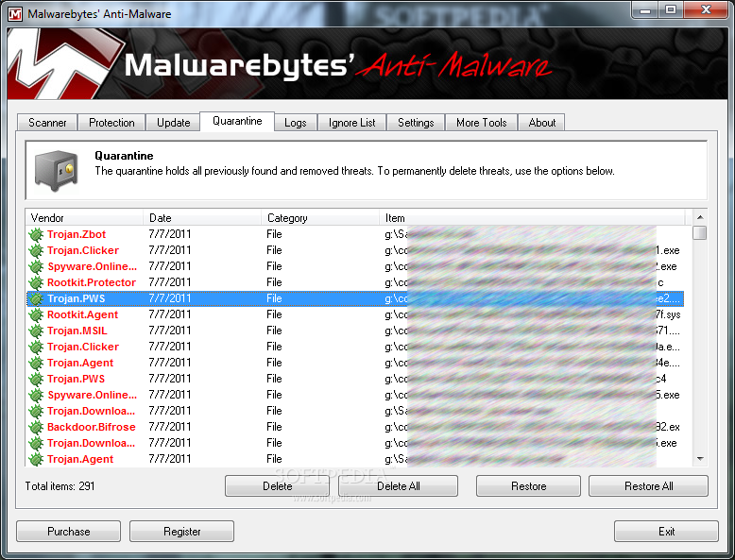Click the Restore button

point(529,486)
